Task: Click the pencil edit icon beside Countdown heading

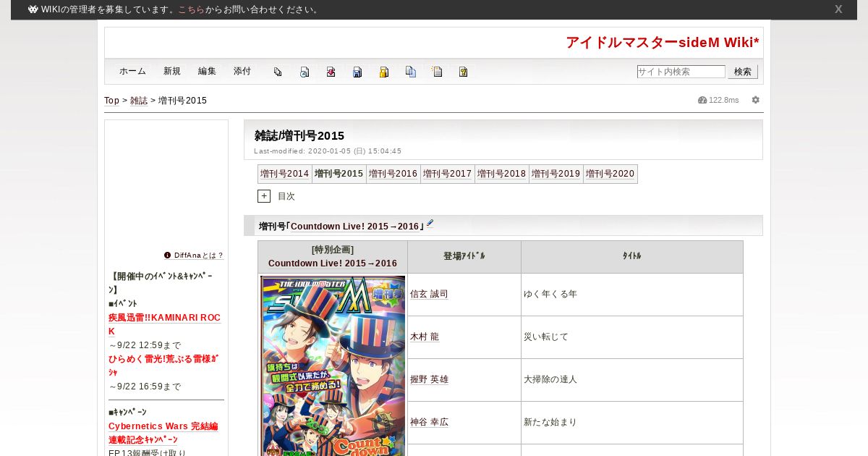Action: [x=430, y=224]
